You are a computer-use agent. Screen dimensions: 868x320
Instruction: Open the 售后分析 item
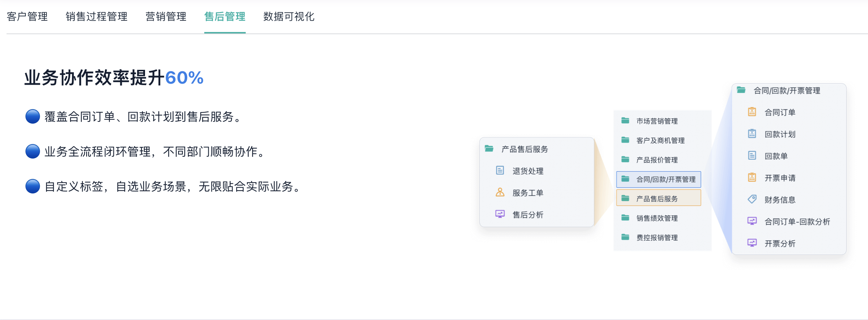click(528, 215)
